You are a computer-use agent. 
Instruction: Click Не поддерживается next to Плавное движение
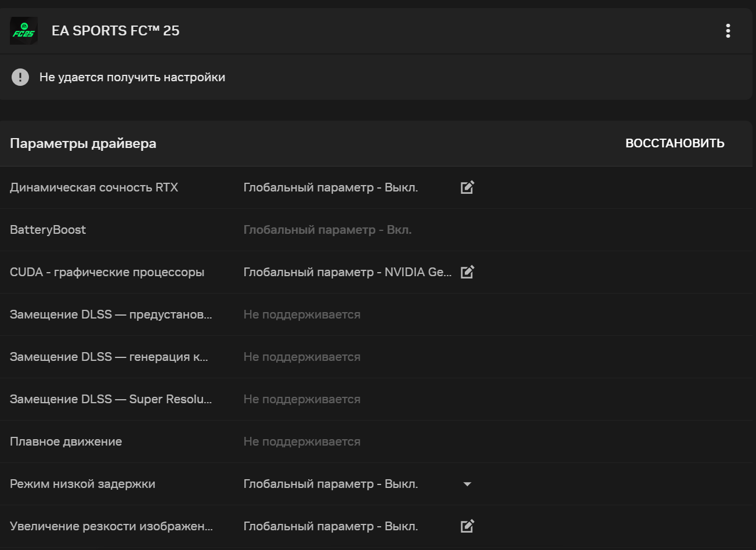(x=302, y=442)
